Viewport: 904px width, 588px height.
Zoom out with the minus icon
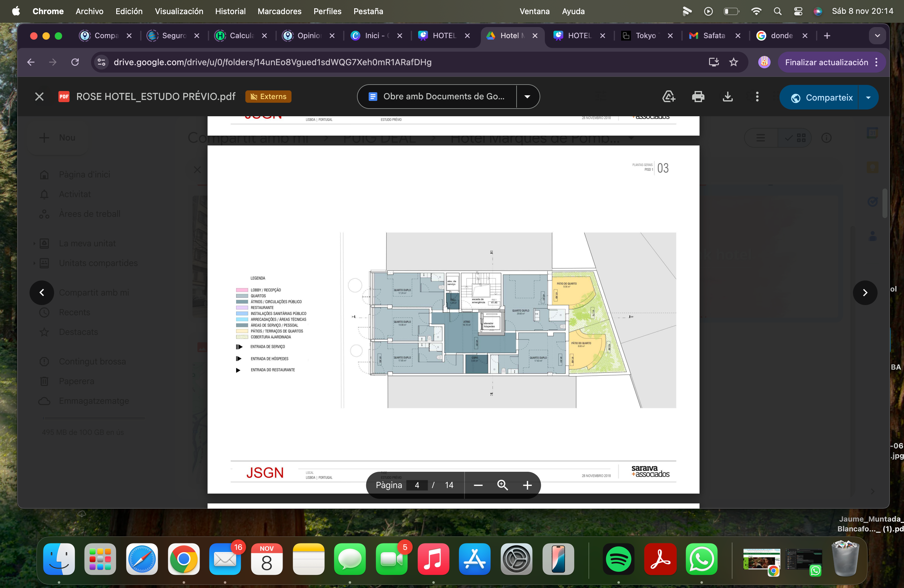pos(478,485)
